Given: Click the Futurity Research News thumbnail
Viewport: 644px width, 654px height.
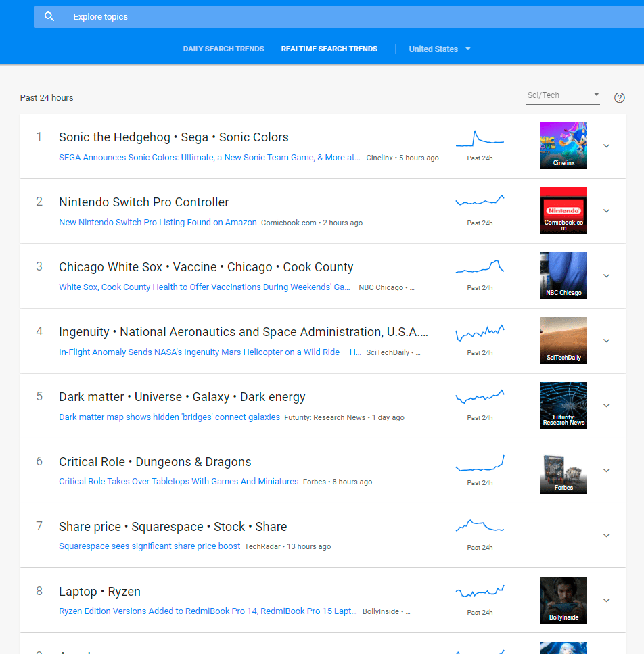Looking at the screenshot, I should [563, 405].
